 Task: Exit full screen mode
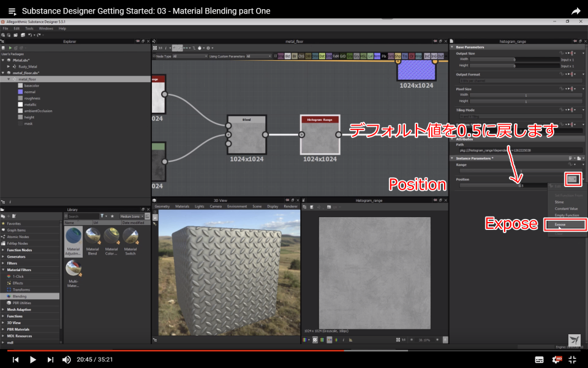tap(572, 360)
